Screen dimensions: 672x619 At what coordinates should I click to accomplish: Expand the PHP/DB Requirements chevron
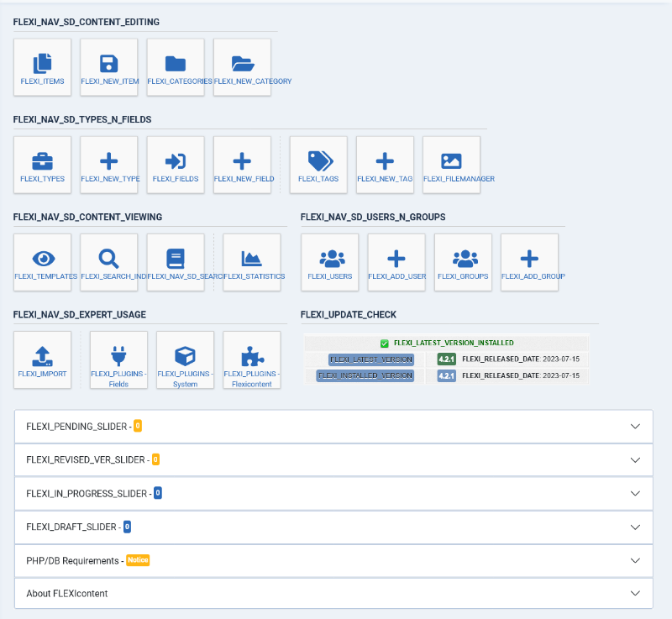[635, 560]
